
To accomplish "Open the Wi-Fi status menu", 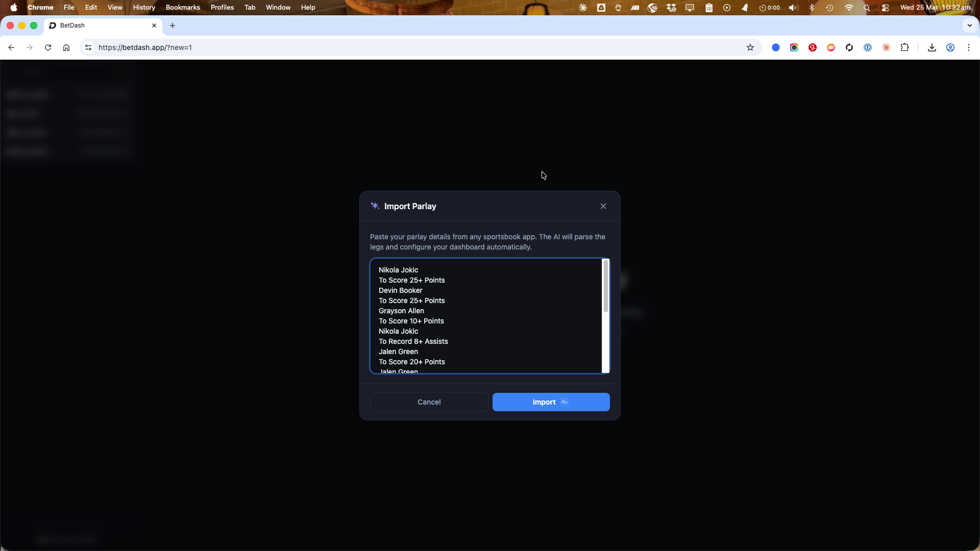I will [849, 8].
